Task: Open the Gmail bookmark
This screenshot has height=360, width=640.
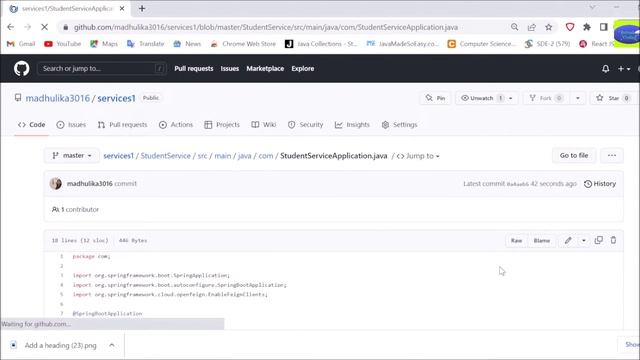Action: click(x=21, y=44)
